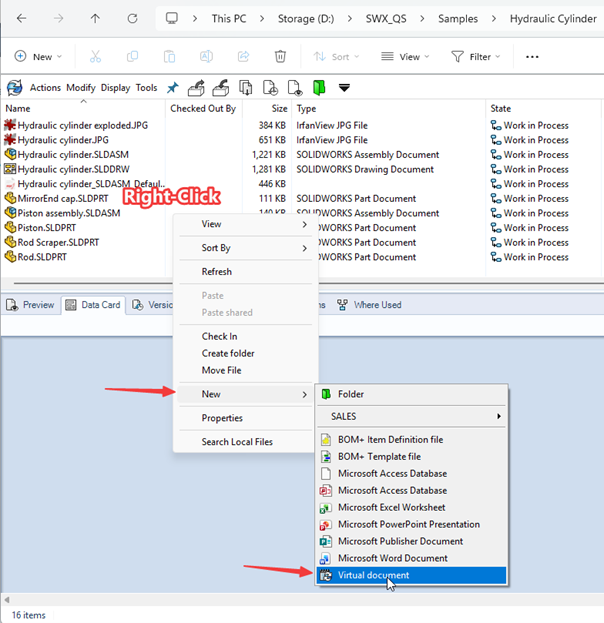Open the See more ellipsis menu
The width and height of the screenshot is (604, 623).
pyautogui.click(x=532, y=57)
